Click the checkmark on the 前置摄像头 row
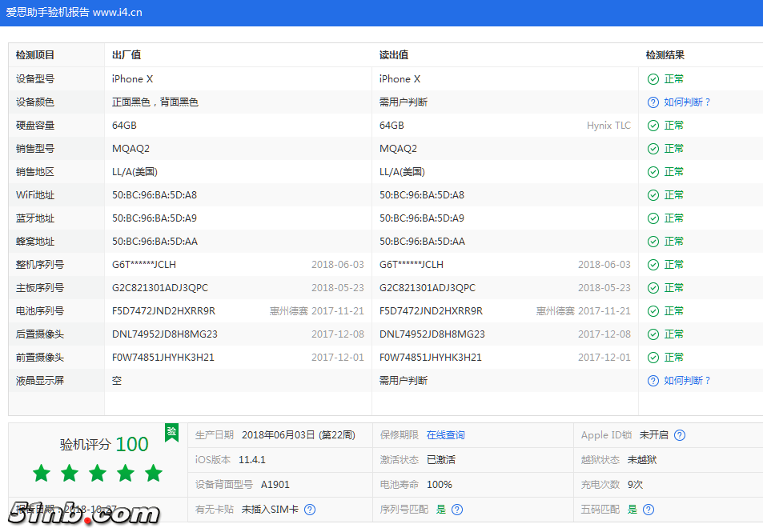The image size is (763, 532). tap(653, 358)
